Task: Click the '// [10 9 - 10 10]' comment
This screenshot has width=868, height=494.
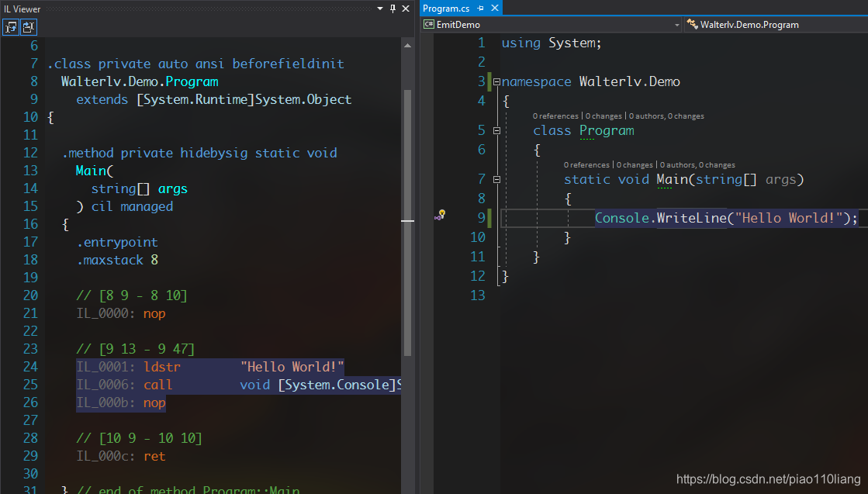Action: click(139, 438)
